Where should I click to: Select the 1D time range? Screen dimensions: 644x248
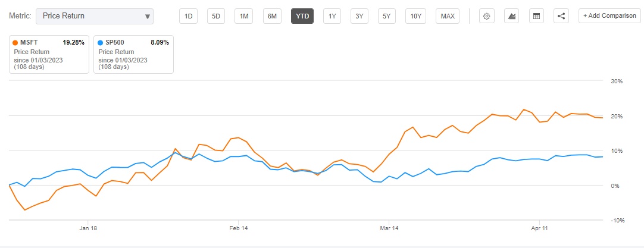[x=189, y=16]
